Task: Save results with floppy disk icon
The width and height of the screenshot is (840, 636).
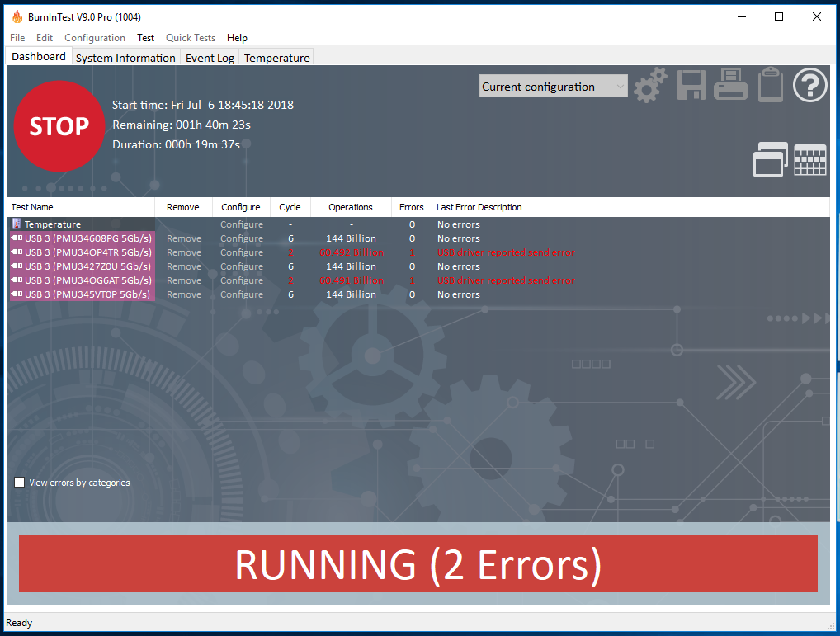Action: coord(691,85)
